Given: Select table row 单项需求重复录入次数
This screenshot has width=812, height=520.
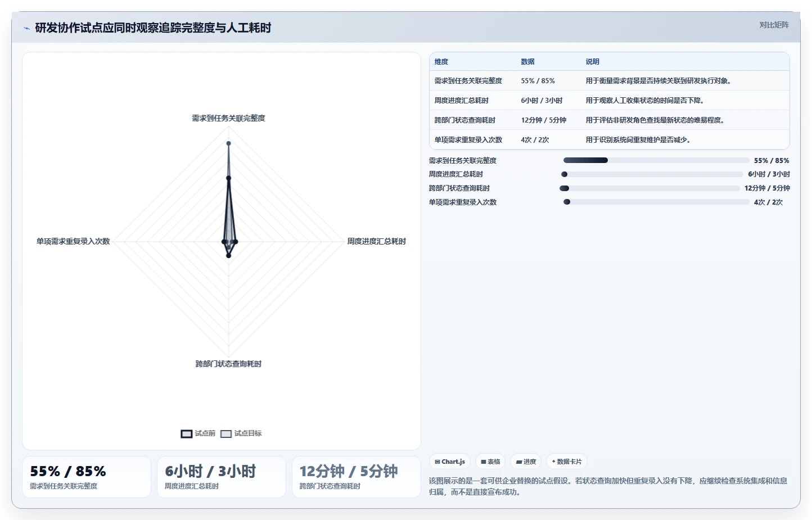Looking at the screenshot, I should tap(609, 140).
